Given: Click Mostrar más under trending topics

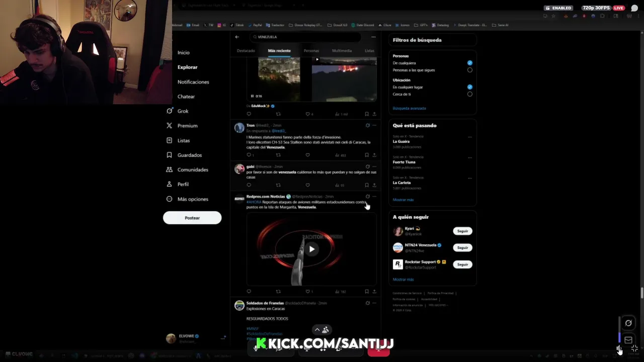Looking at the screenshot, I should [403, 200].
